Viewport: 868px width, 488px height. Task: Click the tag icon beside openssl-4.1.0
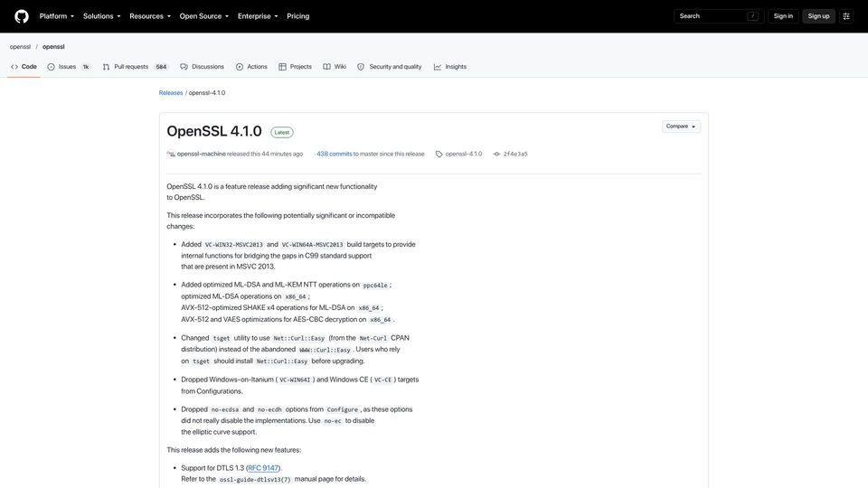point(439,155)
